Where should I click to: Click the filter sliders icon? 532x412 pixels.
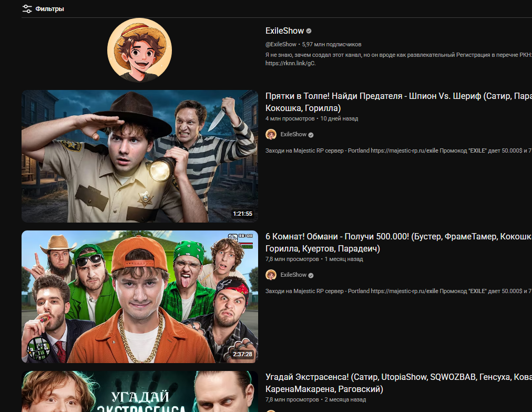(x=27, y=9)
